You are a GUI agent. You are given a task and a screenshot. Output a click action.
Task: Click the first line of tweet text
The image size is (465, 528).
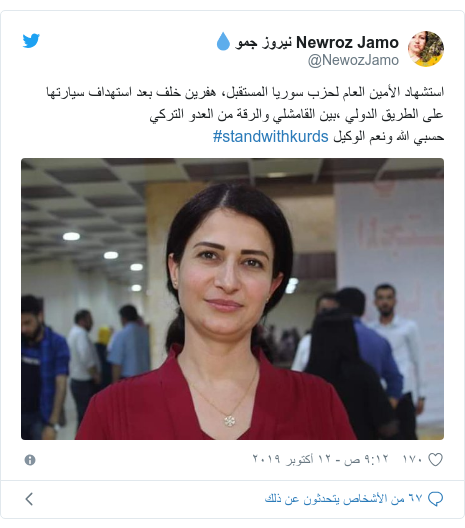(x=245, y=92)
